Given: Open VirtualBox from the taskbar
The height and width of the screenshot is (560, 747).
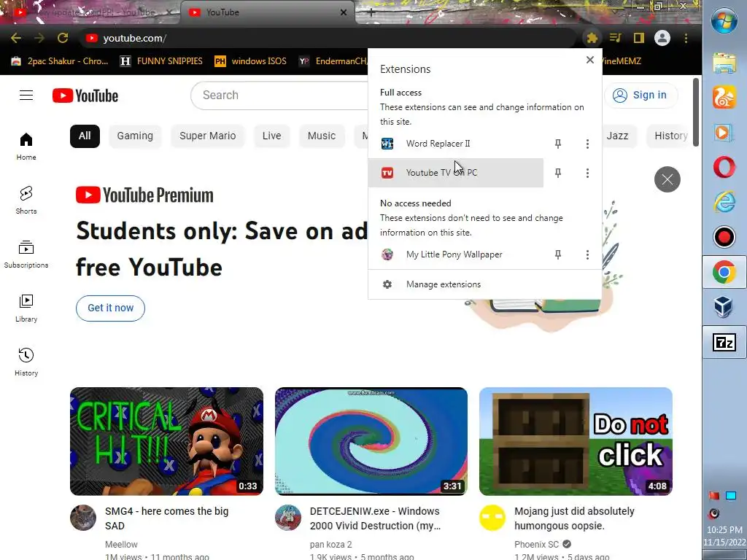Looking at the screenshot, I should tap(724, 307).
